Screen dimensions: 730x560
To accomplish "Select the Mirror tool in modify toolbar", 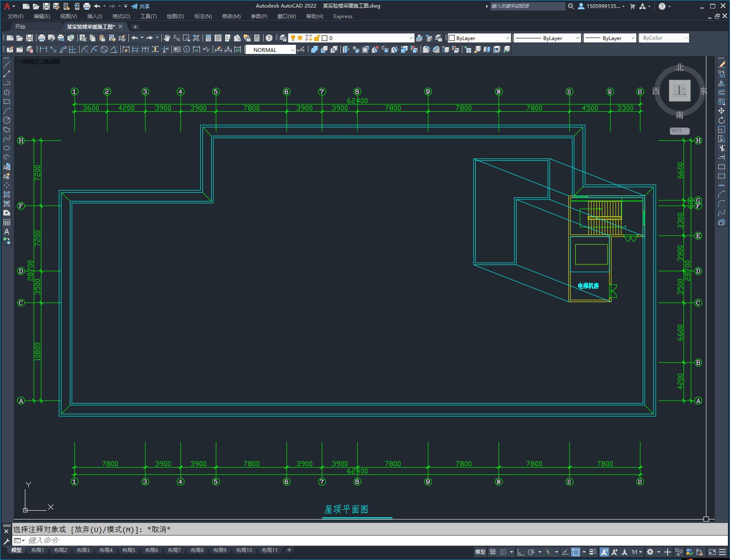I will [x=722, y=83].
